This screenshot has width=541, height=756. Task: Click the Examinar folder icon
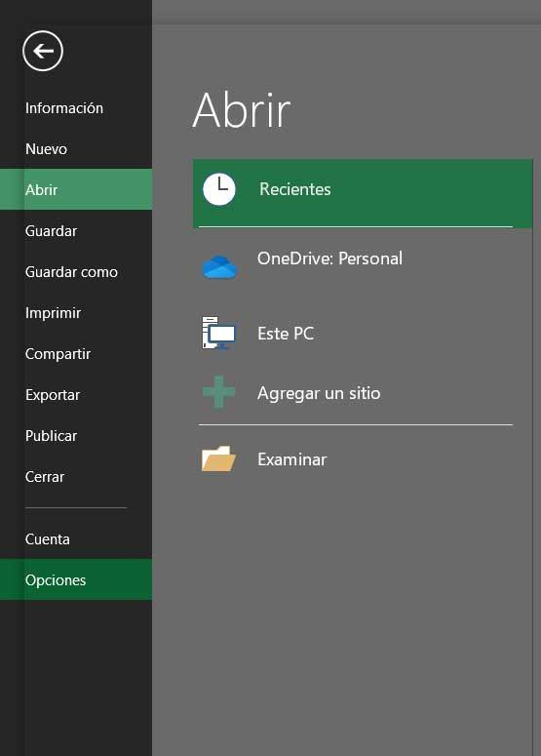pyautogui.click(x=218, y=458)
